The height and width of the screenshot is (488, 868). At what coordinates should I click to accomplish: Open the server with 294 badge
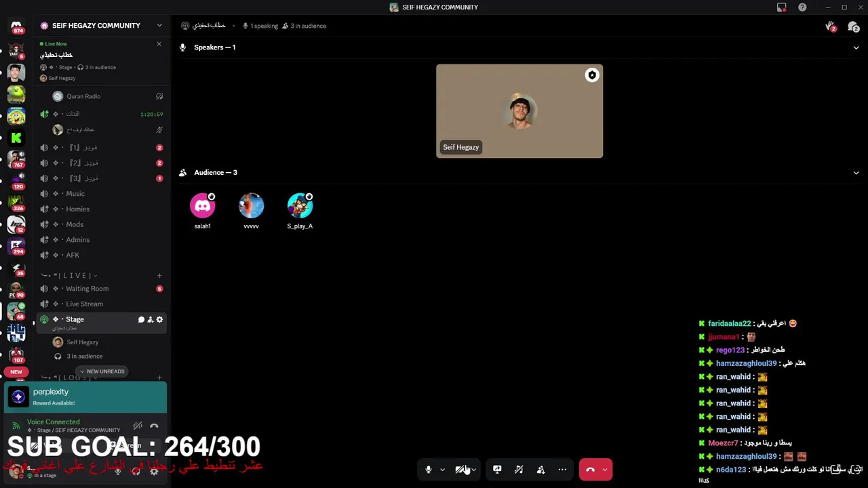tap(16, 247)
